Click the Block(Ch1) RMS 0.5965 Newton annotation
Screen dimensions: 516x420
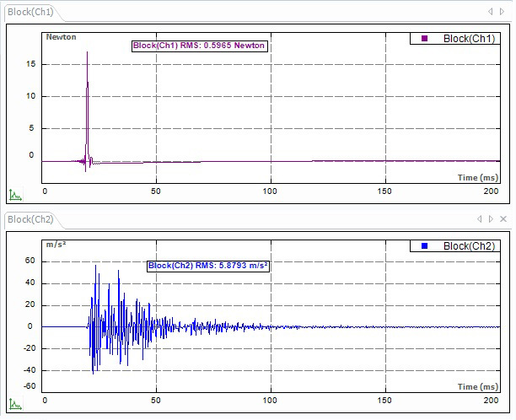200,46
